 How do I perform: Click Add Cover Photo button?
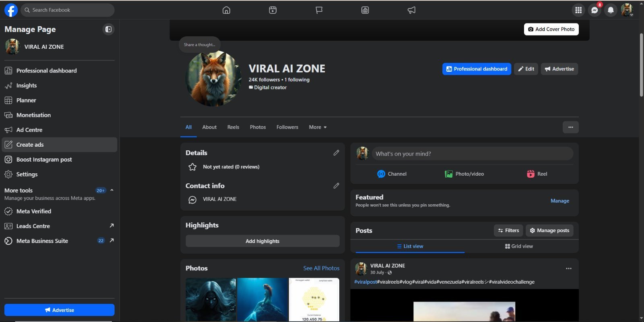(551, 29)
